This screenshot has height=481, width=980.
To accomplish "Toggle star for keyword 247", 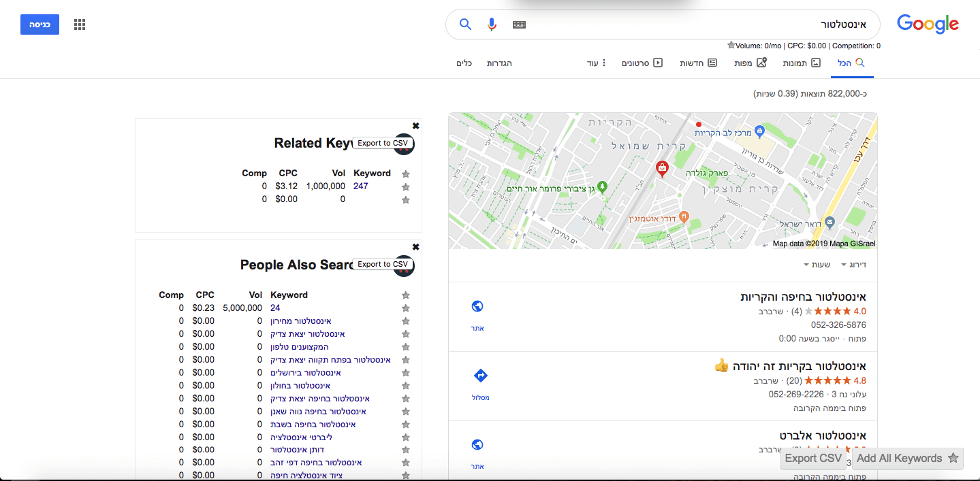I will pos(406,186).
